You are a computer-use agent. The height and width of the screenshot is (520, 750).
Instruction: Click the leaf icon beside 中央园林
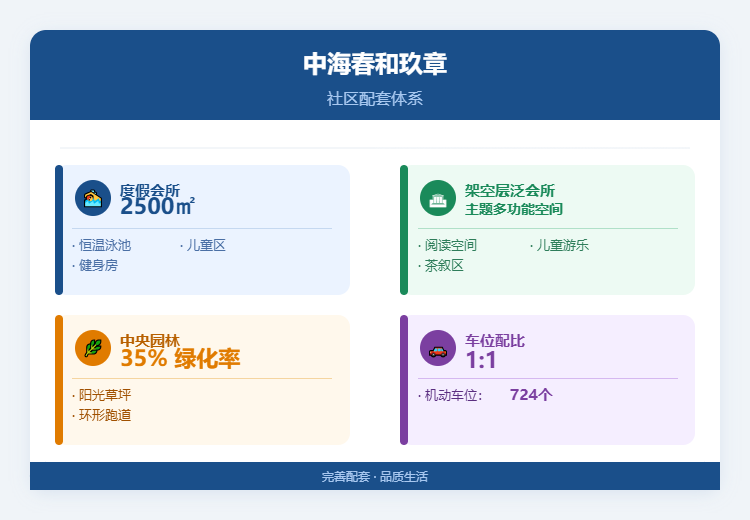tap(93, 348)
